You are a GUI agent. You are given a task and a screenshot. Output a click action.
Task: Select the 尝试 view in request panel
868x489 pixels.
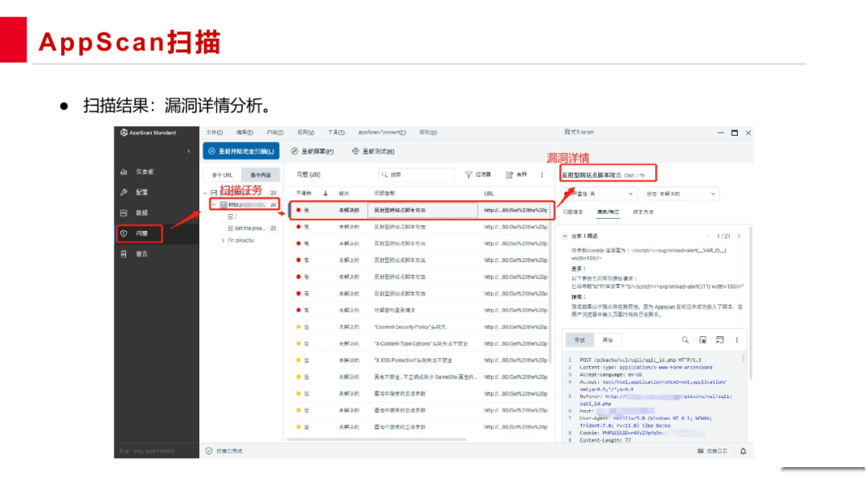579,340
